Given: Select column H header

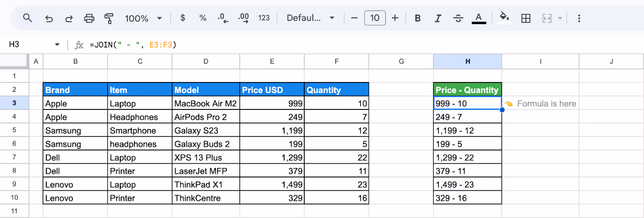Looking at the screenshot, I should coord(468,62).
